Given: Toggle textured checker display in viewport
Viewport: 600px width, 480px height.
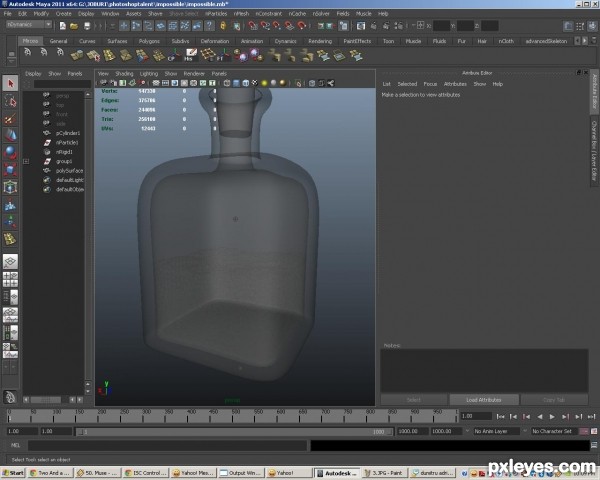Looking at the screenshot, I should click(x=254, y=83).
